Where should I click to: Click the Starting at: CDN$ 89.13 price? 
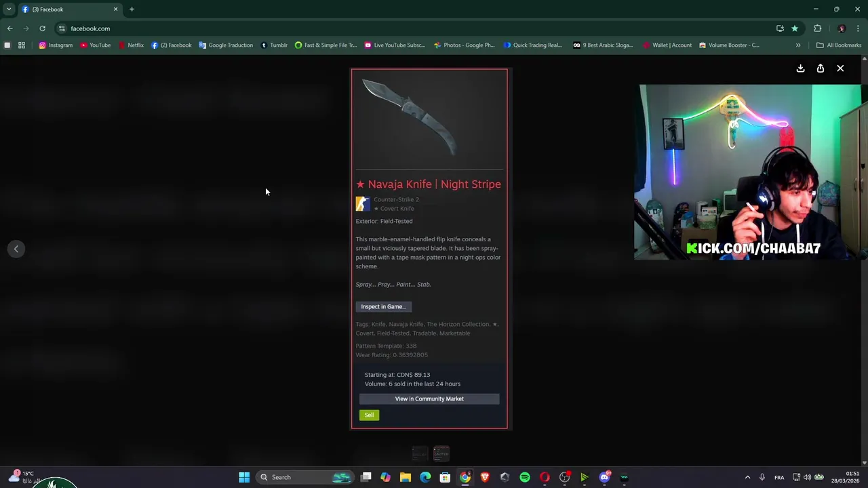(x=397, y=375)
